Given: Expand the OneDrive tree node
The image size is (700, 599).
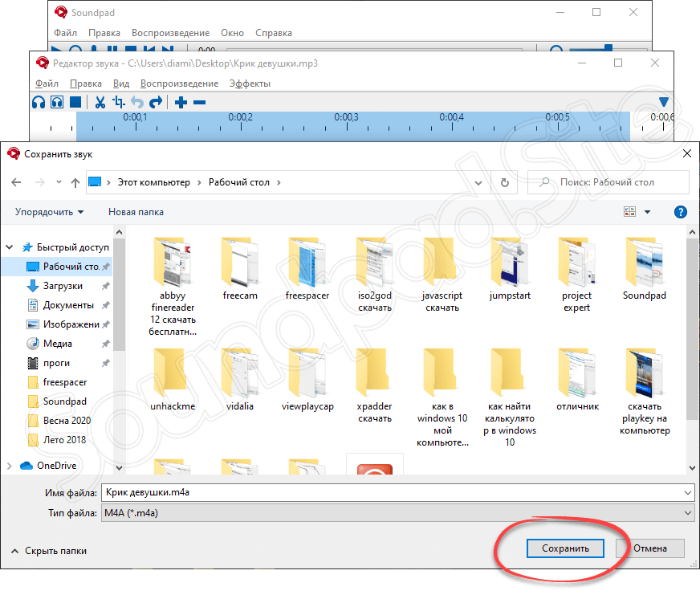Looking at the screenshot, I should [9, 466].
